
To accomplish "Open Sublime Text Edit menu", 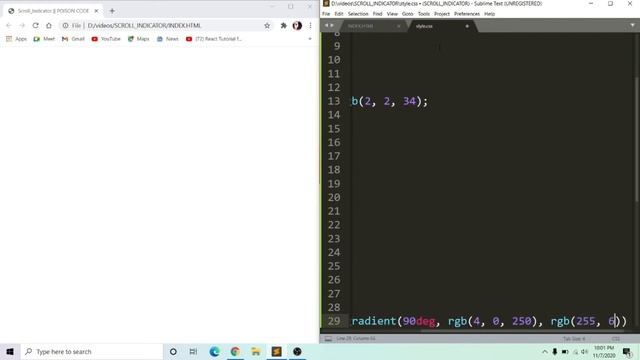I will [339, 14].
